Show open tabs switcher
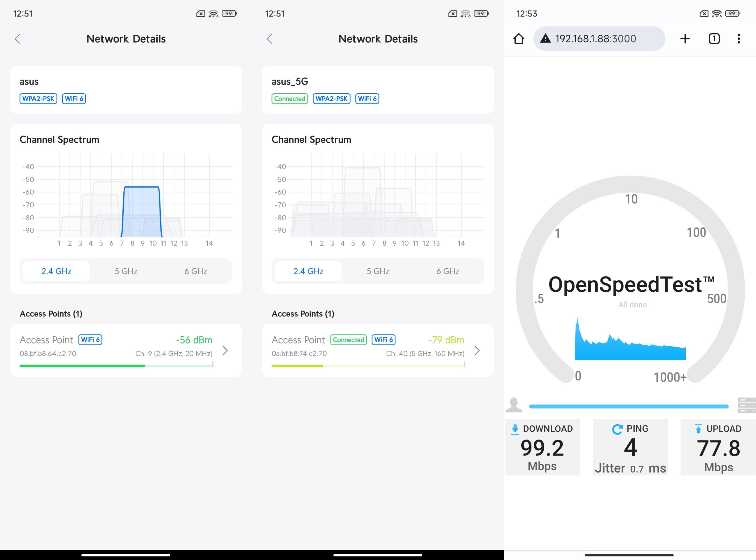 click(x=714, y=38)
